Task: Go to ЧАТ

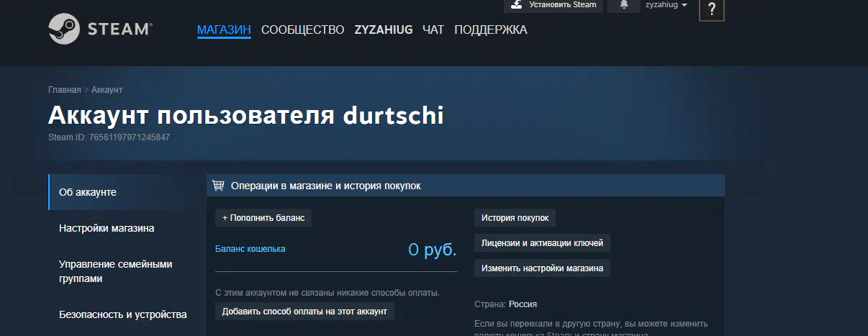Action: click(x=433, y=29)
